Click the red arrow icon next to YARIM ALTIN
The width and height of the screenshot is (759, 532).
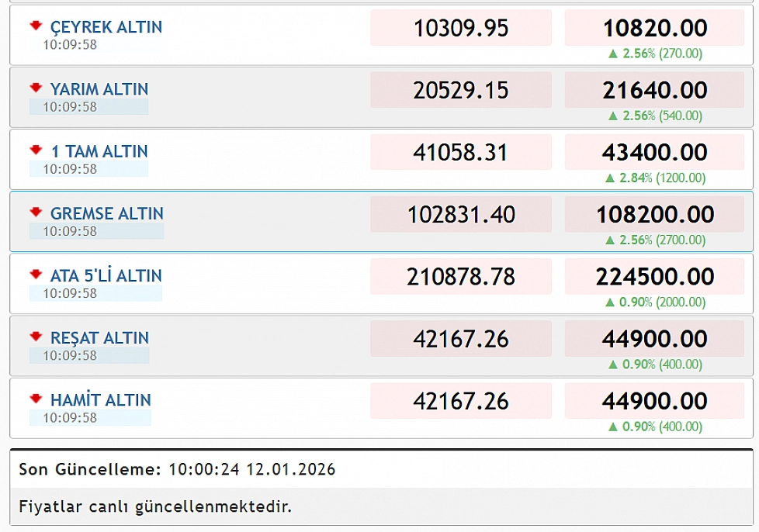pyautogui.click(x=35, y=88)
